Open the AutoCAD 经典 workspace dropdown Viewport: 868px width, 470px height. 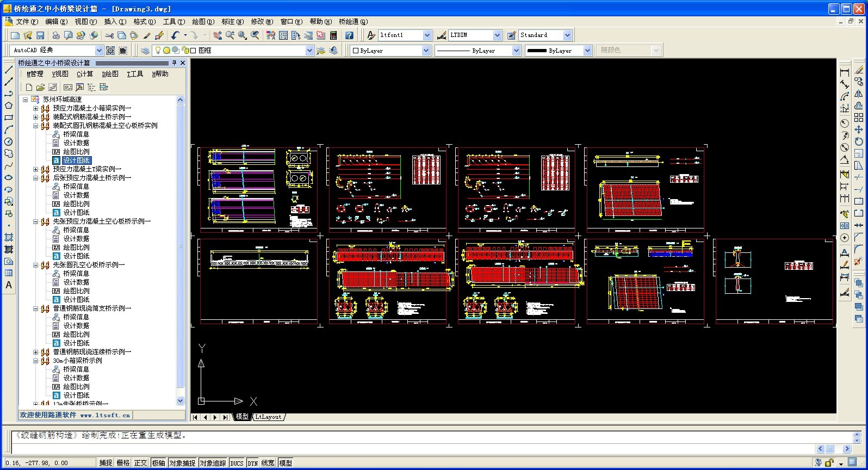click(99, 51)
